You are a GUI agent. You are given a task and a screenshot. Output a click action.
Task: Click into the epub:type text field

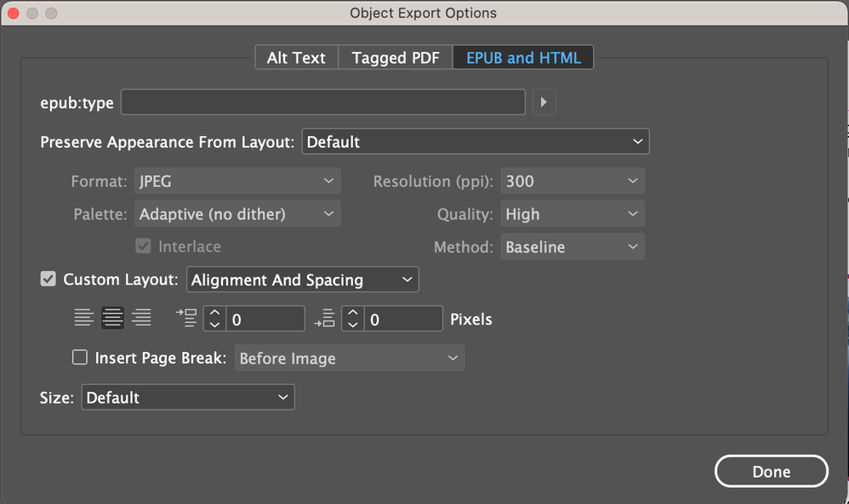point(323,103)
